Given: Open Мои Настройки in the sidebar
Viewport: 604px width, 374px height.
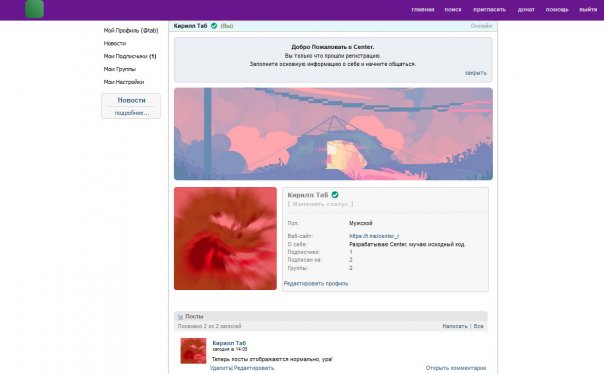Looking at the screenshot, I should click(124, 82).
